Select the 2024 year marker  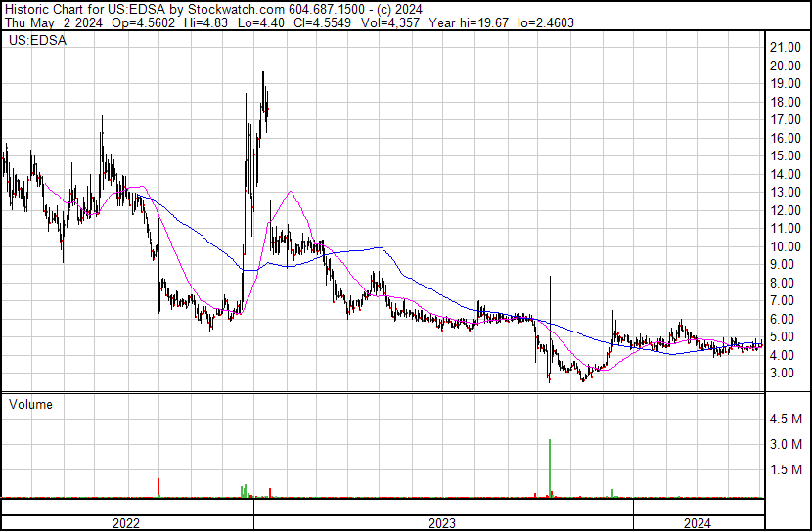pos(698,523)
